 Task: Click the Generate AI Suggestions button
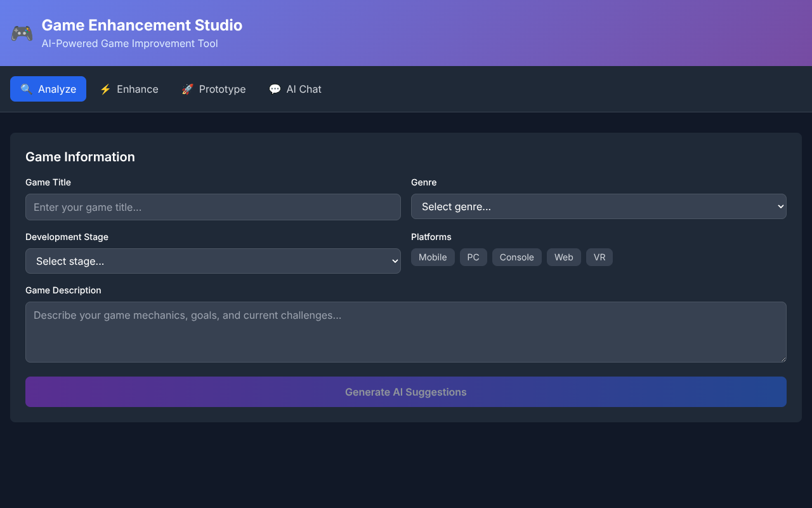pos(405,392)
